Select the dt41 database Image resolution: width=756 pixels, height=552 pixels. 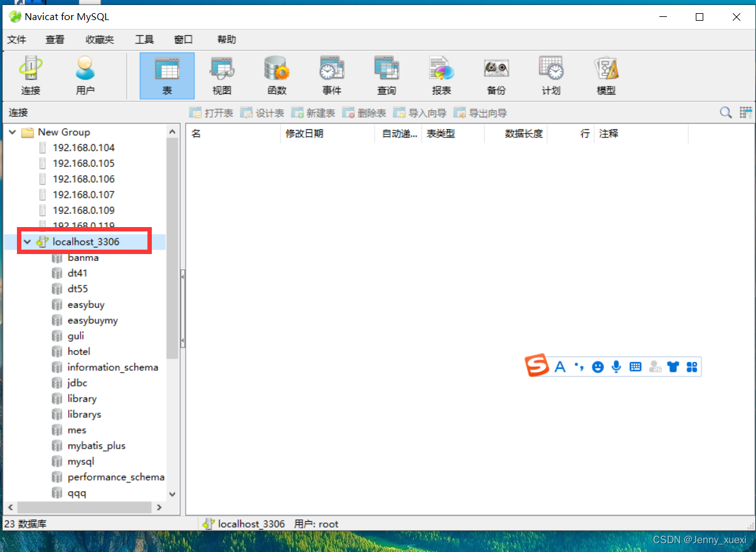(78, 273)
